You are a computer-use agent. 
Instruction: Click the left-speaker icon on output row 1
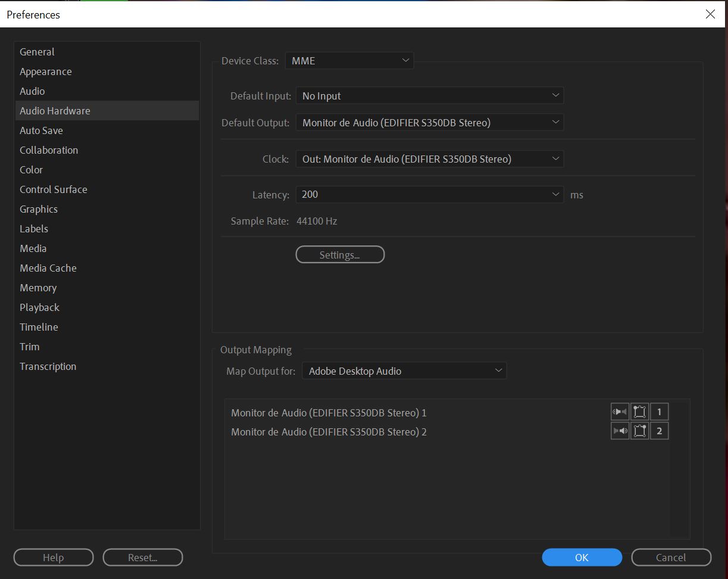tap(619, 411)
